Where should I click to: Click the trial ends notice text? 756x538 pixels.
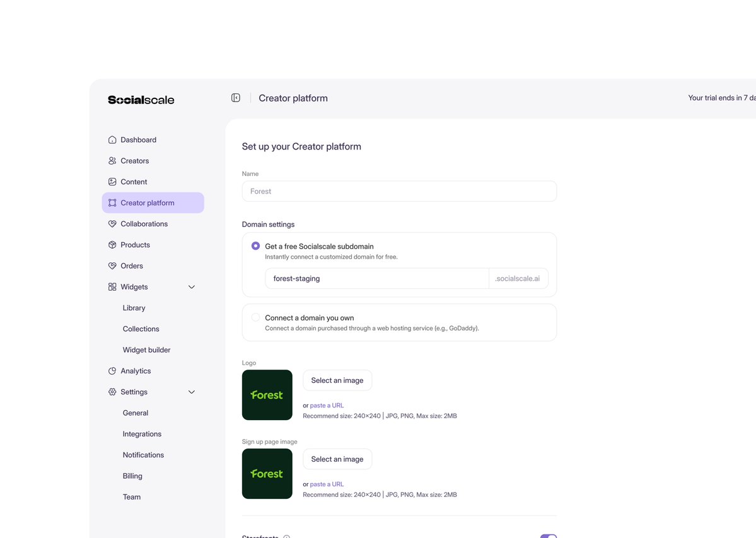(x=722, y=98)
